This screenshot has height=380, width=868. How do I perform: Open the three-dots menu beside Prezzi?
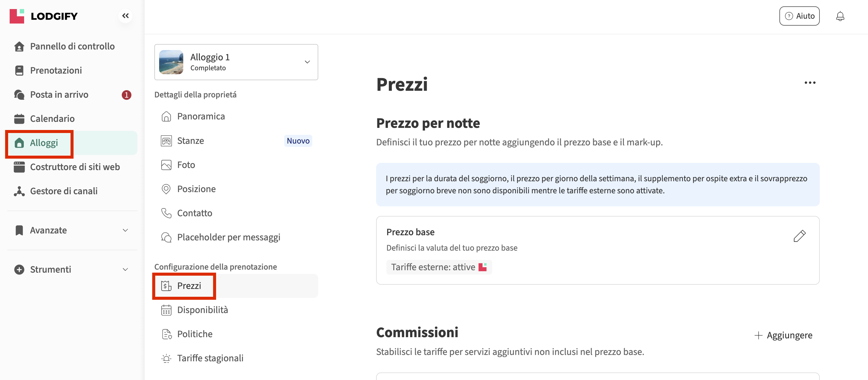point(810,83)
